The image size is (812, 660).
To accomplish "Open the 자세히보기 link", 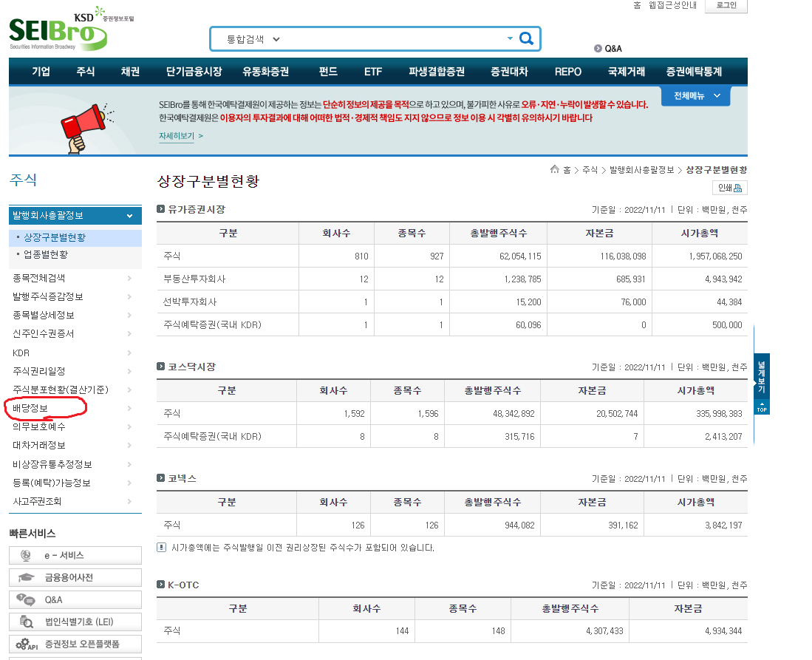I will [178, 135].
